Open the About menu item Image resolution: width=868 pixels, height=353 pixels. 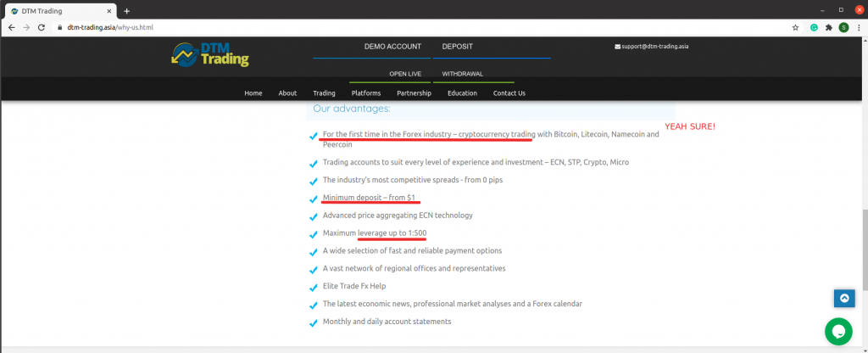pyautogui.click(x=287, y=93)
